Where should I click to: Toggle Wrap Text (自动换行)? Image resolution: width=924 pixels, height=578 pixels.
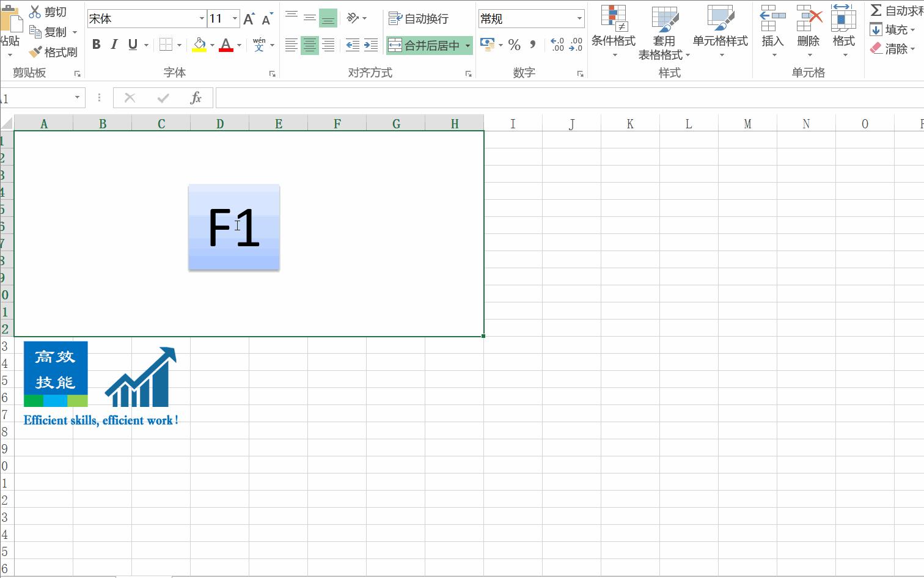[x=419, y=19]
